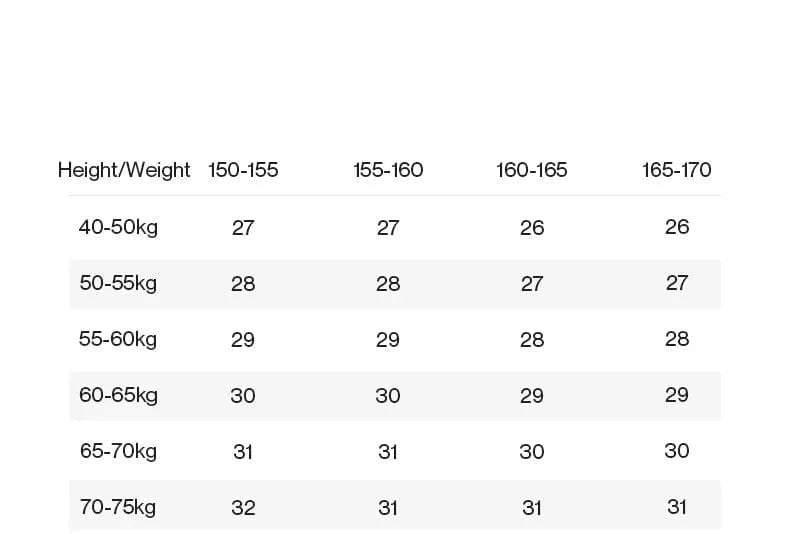This screenshot has height=534, width=790.
Task: Click the 165-170 column header
Action: (677, 170)
